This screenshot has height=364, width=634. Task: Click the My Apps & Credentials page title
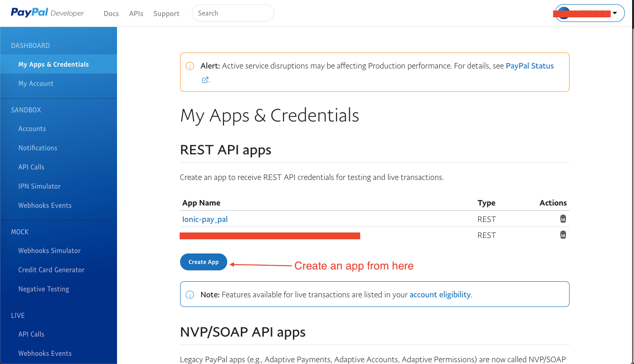(x=270, y=116)
